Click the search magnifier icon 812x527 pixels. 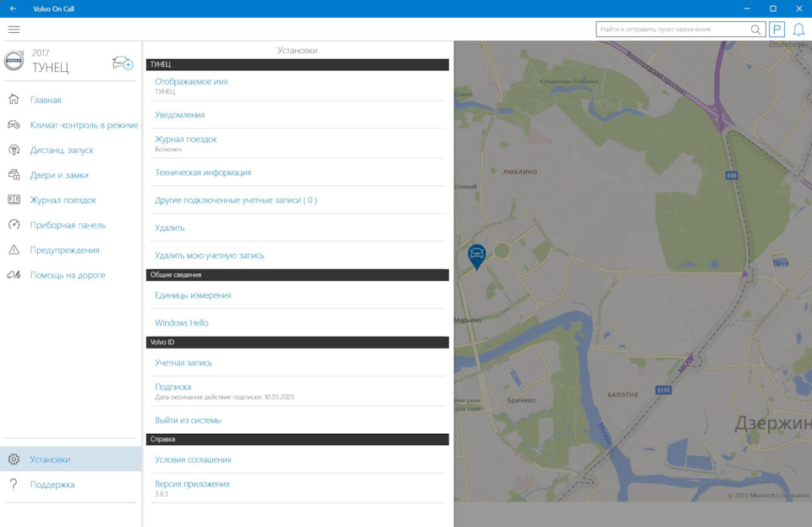coord(755,30)
